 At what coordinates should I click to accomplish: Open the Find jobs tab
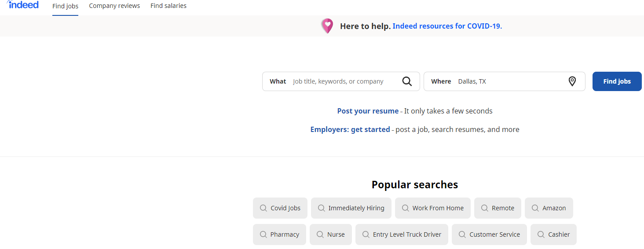point(65,6)
